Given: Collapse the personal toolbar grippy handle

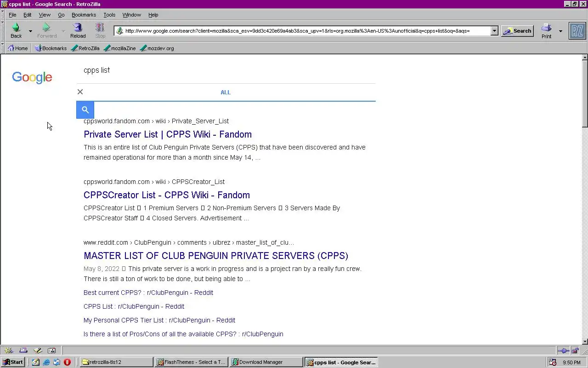Looking at the screenshot, I should [x=3, y=48].
